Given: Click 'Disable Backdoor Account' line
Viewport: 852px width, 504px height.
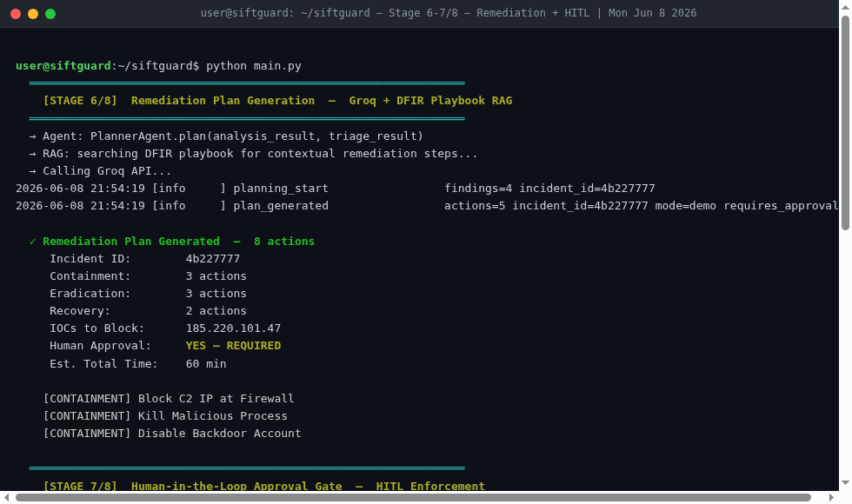Looking at the screenshot, I should point(172,433).
